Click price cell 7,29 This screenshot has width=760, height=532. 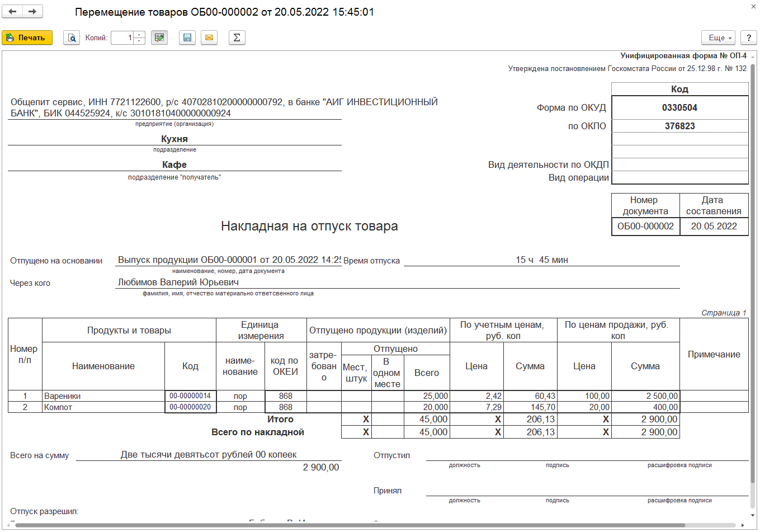[476, 407]
